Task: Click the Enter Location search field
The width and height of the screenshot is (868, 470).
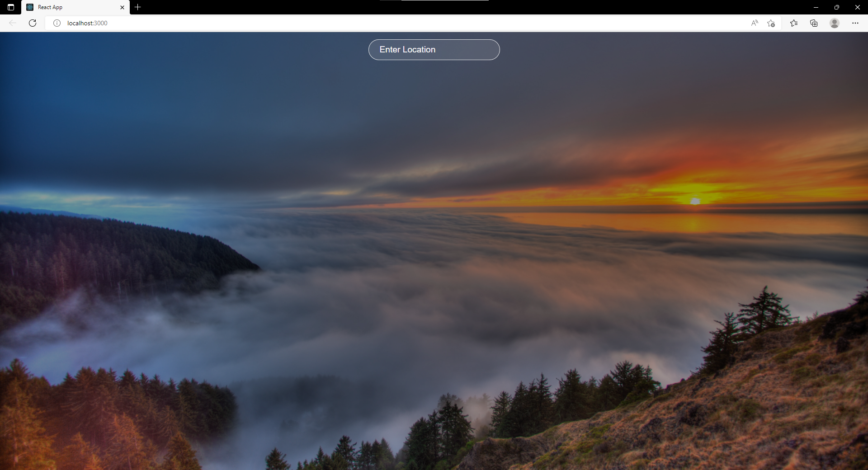Action: pos(434,50)
